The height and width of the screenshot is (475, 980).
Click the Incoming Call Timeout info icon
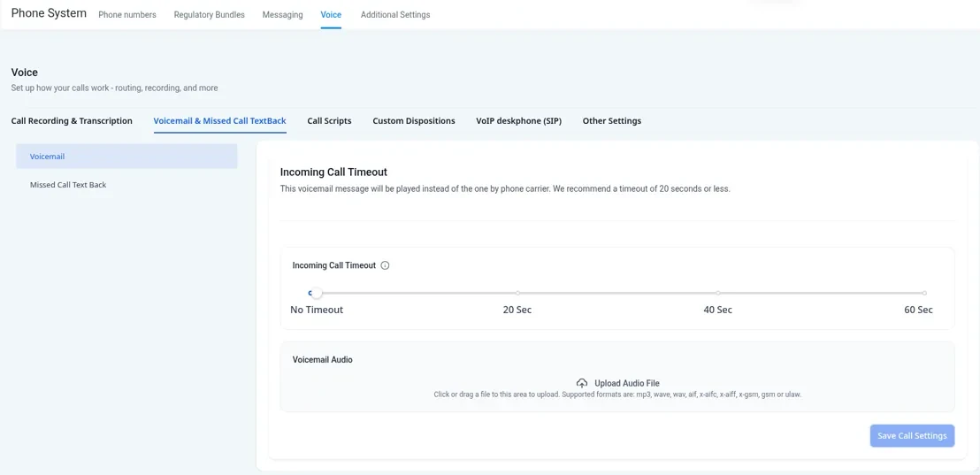click(385, 265)
